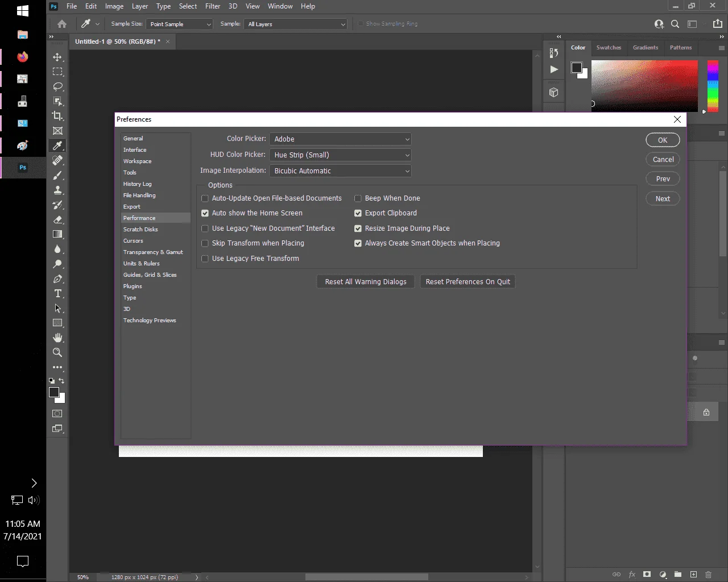The width and height of the screenshot is (728, 582).
Task: Click Reset Preferences On Quit
Action: pos(468,282)
